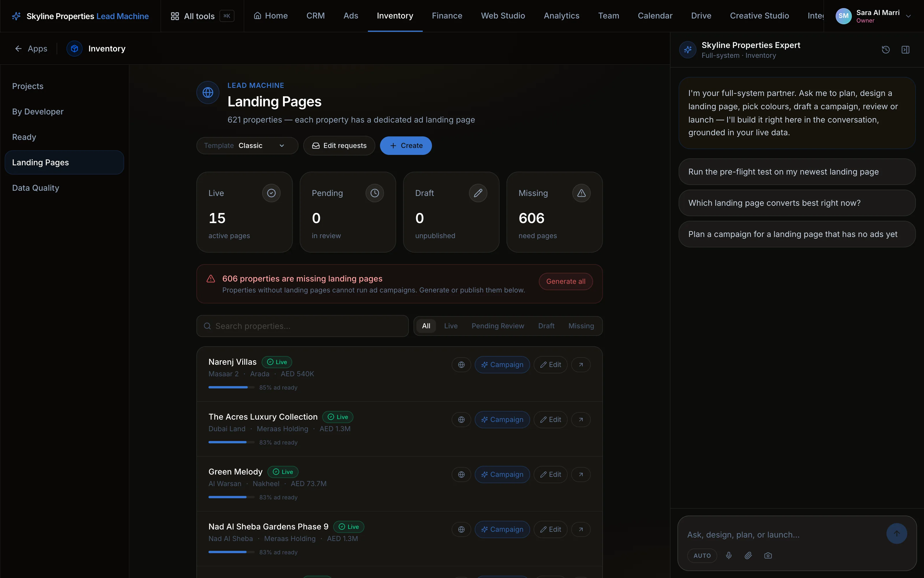Filter list by Draft status
This screenshot has width=924, height=578.
tap(546, 326)
